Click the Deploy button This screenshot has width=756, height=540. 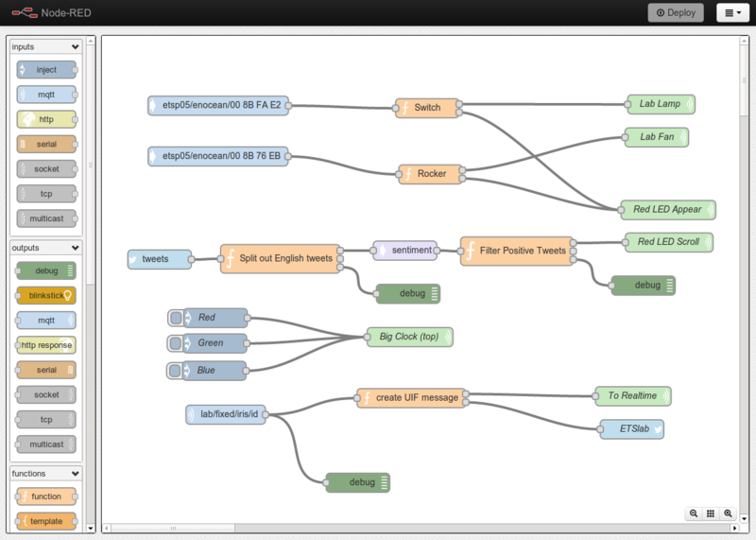pos(676,12)
